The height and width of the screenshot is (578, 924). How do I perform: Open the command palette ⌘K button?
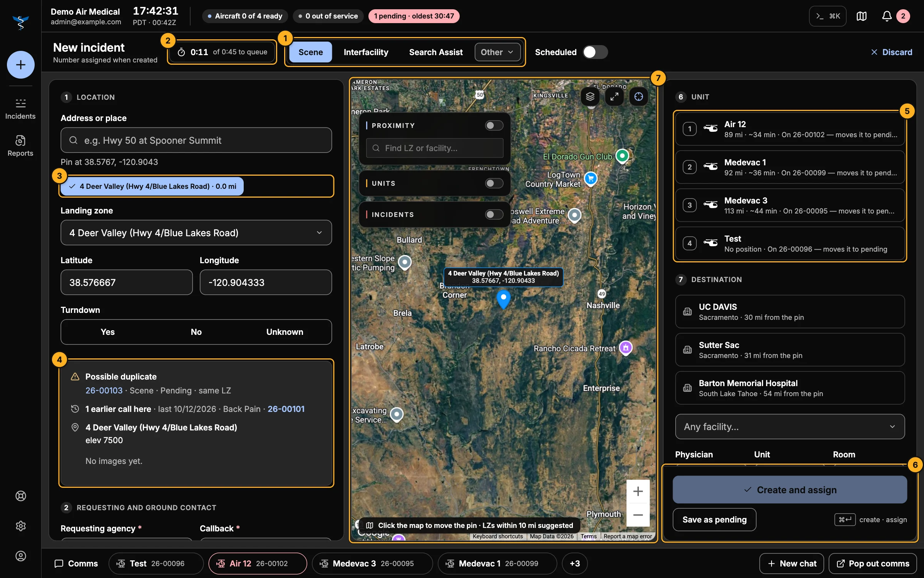828,16
